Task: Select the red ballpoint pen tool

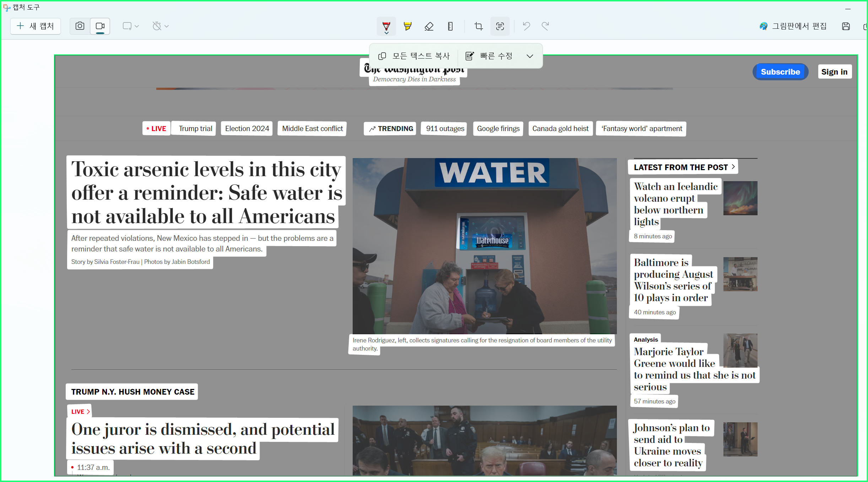Action: coord(386,26)
